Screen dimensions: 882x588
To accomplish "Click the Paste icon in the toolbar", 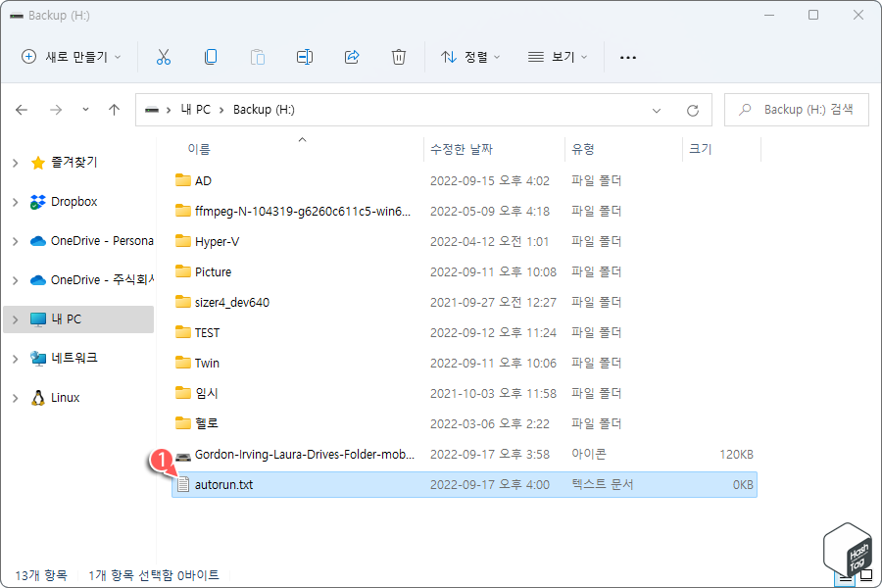I will coord(258,57).
